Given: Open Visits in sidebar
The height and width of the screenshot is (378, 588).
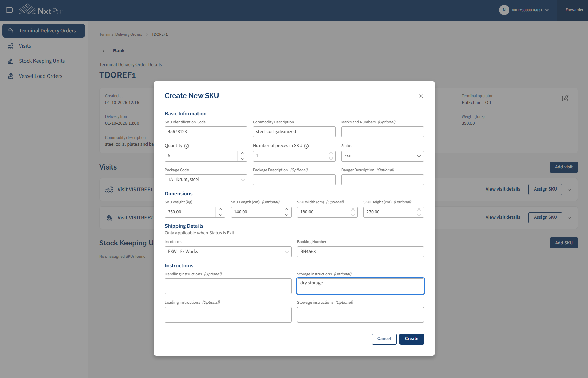Looking at the screenshot, I should click(44, 46).
